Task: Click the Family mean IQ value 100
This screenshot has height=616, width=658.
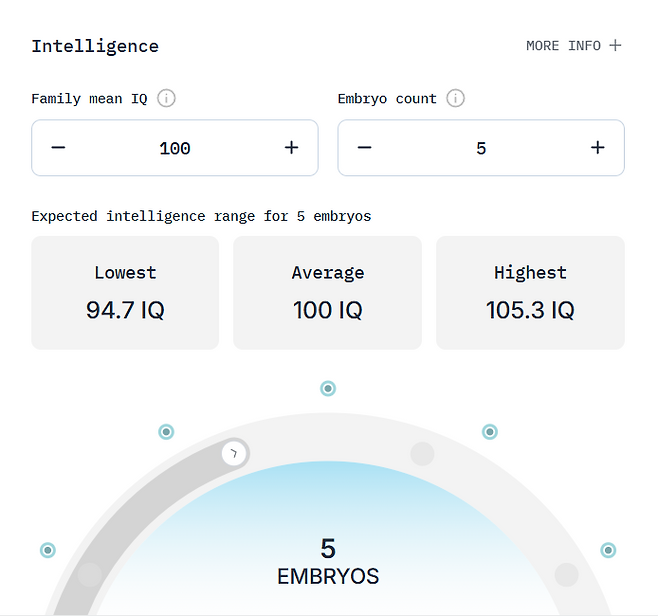Action: click(175, 149)
